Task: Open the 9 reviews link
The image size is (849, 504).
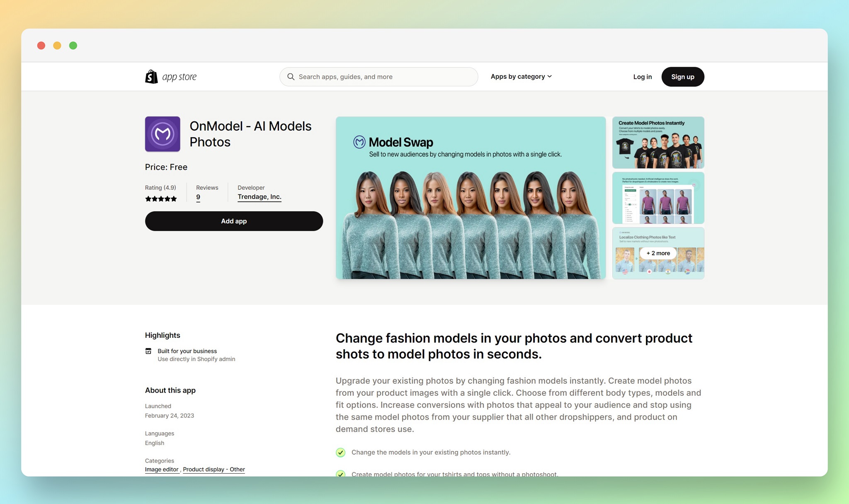Action: 198,197
